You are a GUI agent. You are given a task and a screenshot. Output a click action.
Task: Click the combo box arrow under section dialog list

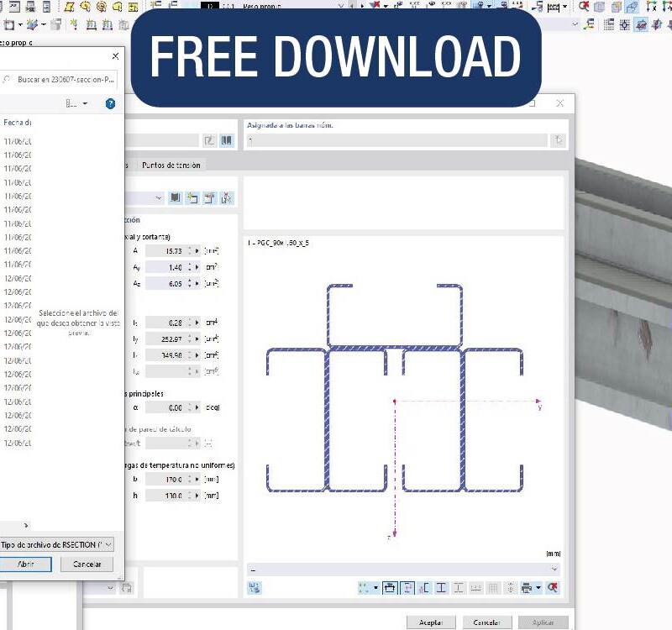click(x=110, y=587)
